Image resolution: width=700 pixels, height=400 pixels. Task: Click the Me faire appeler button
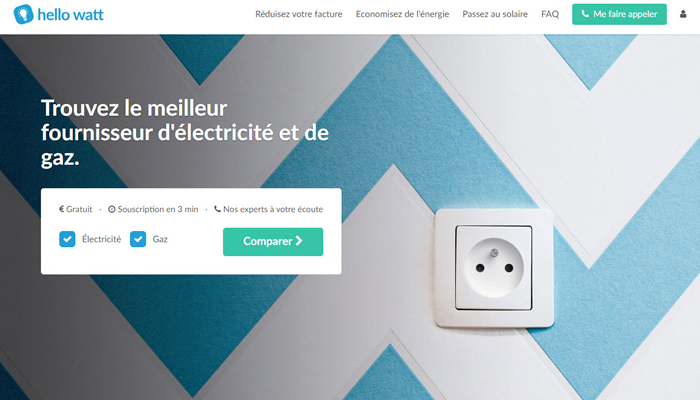619,14
